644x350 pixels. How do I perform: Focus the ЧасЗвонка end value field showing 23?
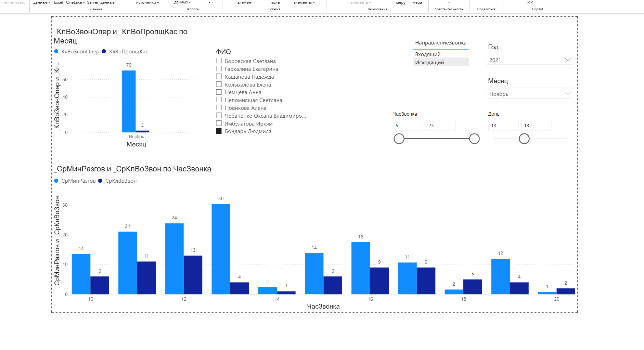(440, 125)
